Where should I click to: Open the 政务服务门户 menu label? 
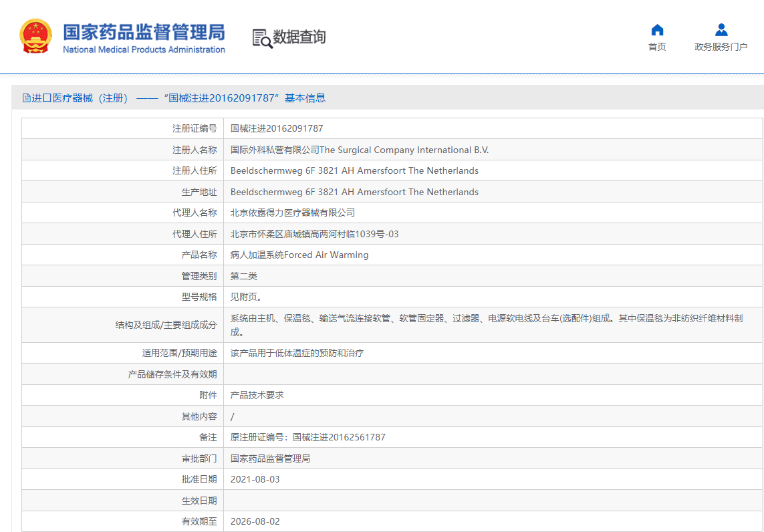[721, 47]
